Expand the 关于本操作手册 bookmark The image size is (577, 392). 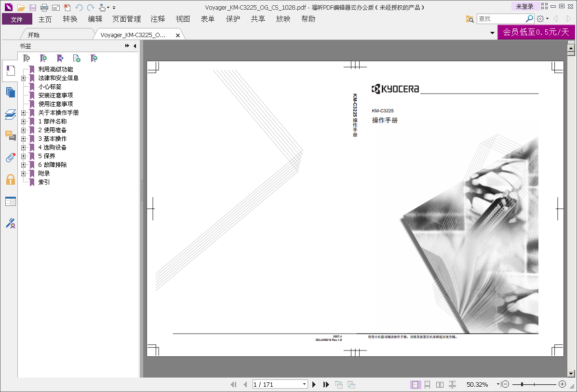[x=23, y=113]
